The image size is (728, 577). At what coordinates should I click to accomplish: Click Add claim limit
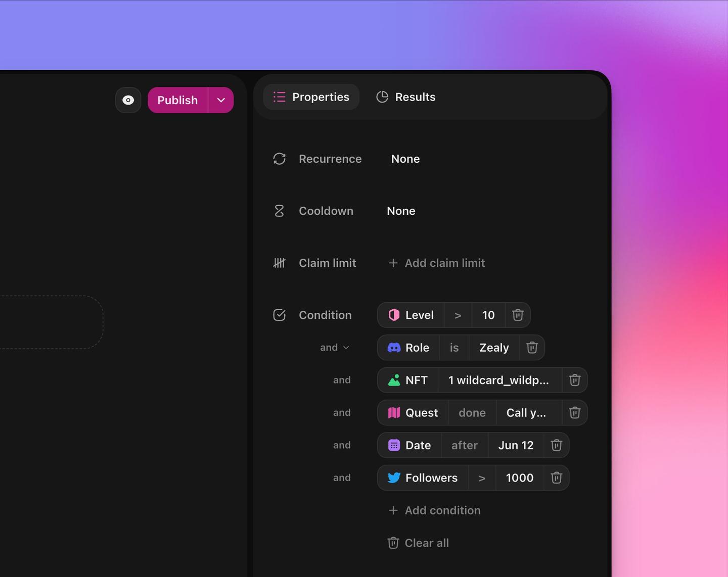click(x=437, y=263)
